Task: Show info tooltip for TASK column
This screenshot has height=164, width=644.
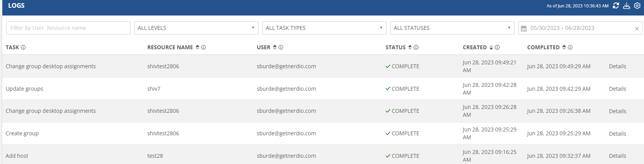Action: click(x=23, y=47)
